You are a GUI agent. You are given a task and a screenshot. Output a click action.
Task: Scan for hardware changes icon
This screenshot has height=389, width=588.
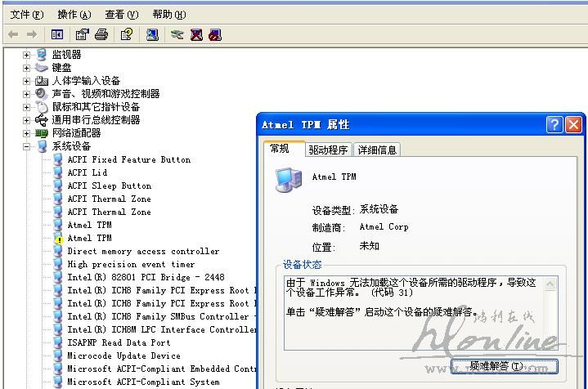152,35
